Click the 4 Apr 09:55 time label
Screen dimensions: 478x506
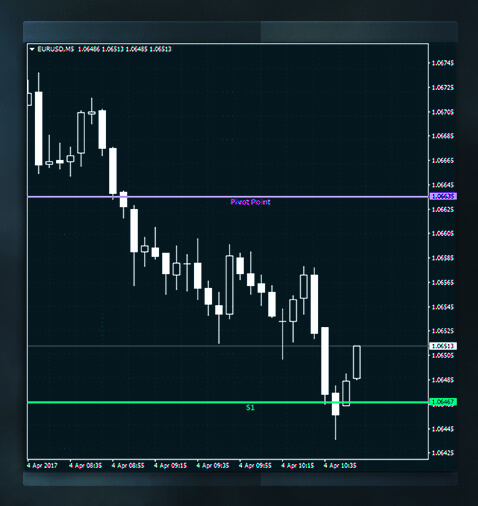255,466
